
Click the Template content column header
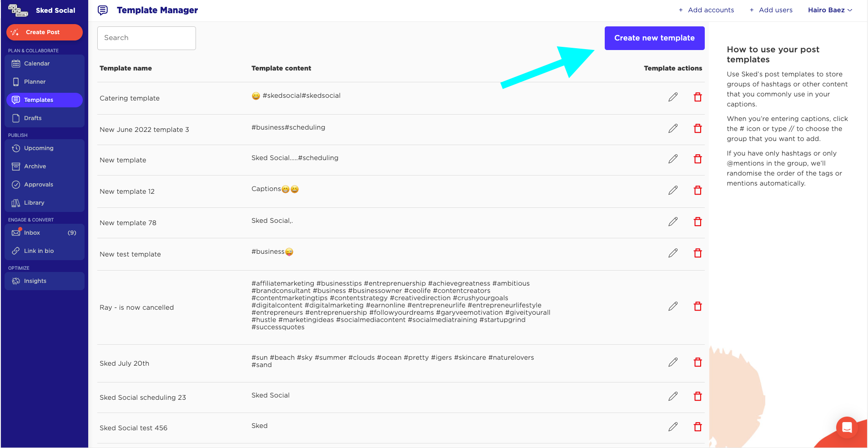(281, 68)
